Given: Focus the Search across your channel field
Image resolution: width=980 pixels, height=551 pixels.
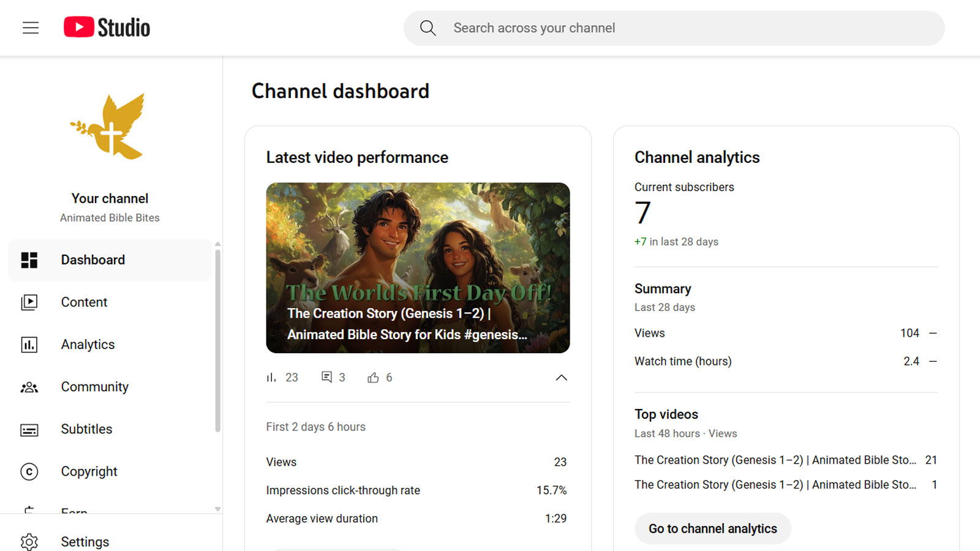Looking at the screenshot, I should (x=674, y=28).
